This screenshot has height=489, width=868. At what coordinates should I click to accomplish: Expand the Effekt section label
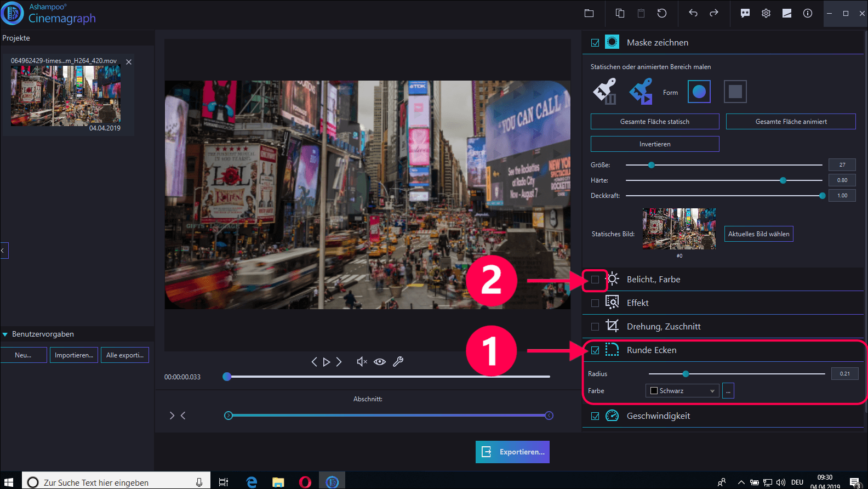tap(637, 303)
